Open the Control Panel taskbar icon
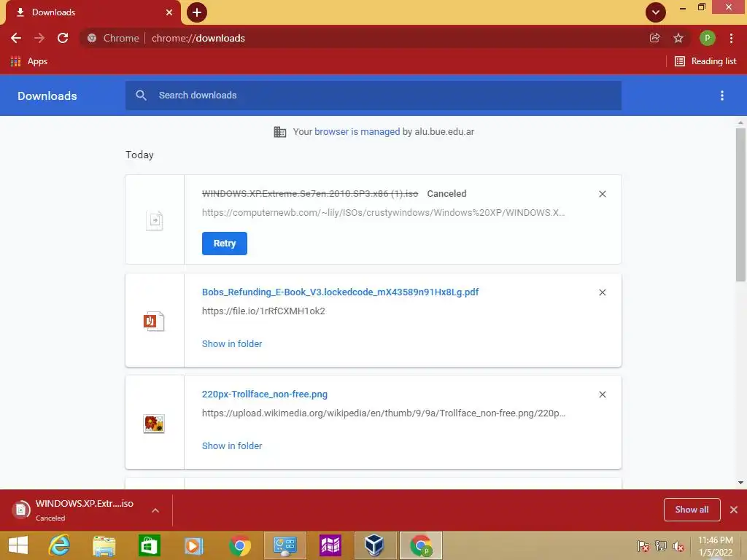747x560 pixels. tap(285, 545)
